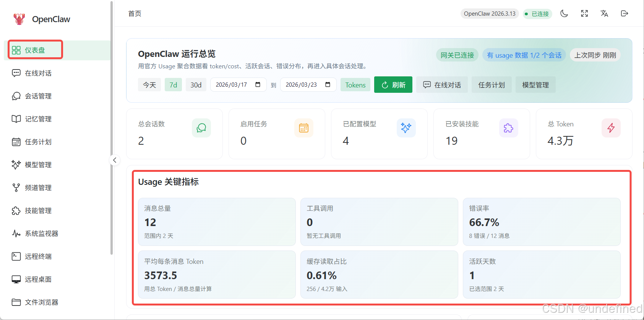Click the 首页 breadcrumb
The width and height of the screenshot is (644, 320).
click(135, 14)
